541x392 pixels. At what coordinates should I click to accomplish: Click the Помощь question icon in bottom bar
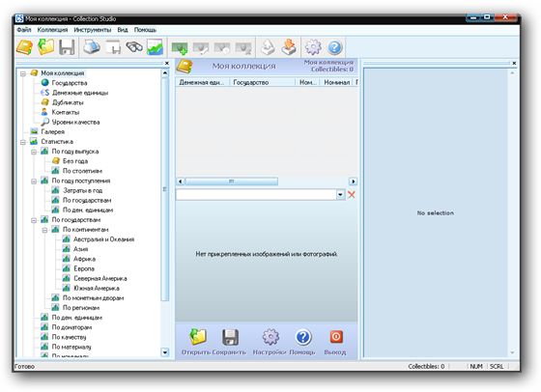[303, 337]
